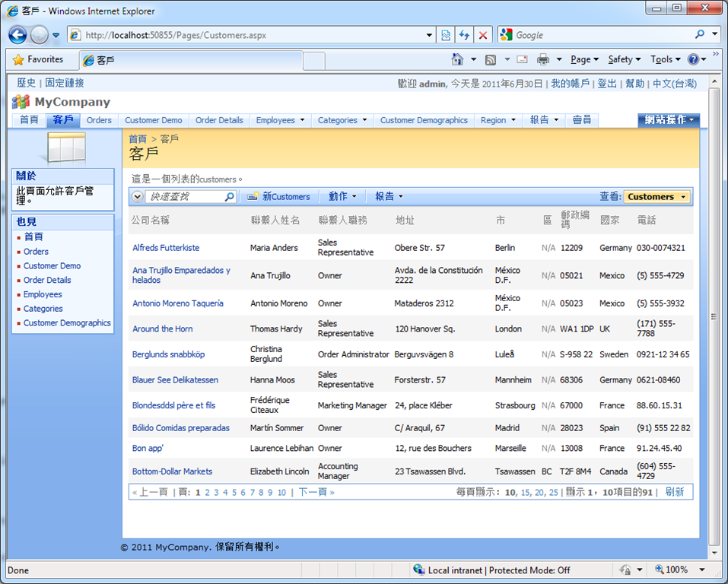Click the browser Back arrow button
728x584 pixels.
coord(17,35)
